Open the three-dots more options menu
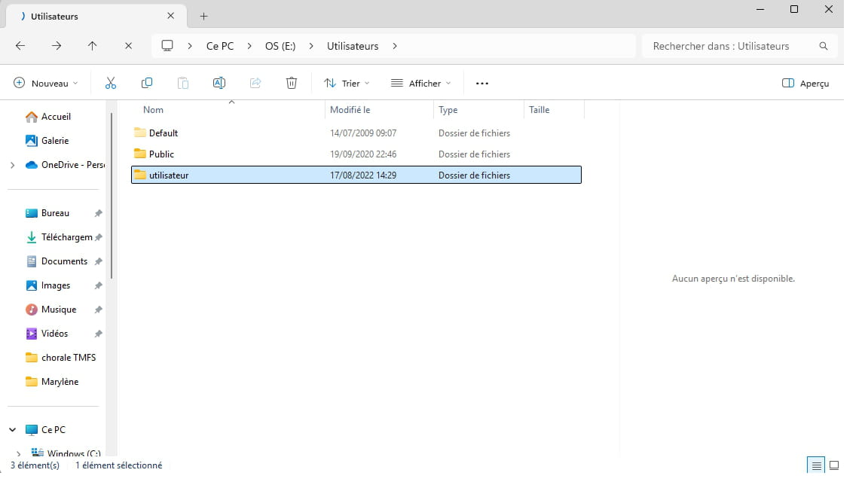868x488 pixels. (x=482, y=83)
